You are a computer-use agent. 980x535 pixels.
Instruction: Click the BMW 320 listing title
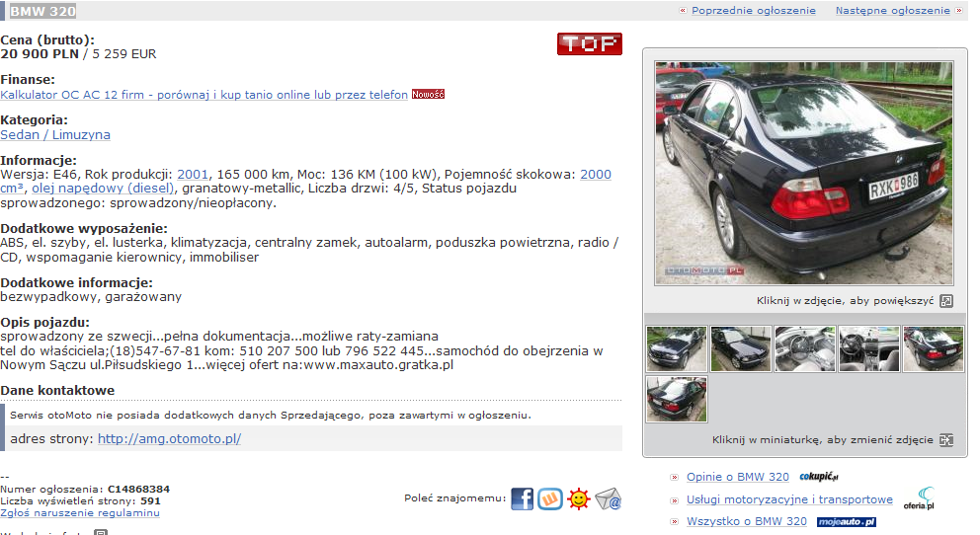point(43,11)
